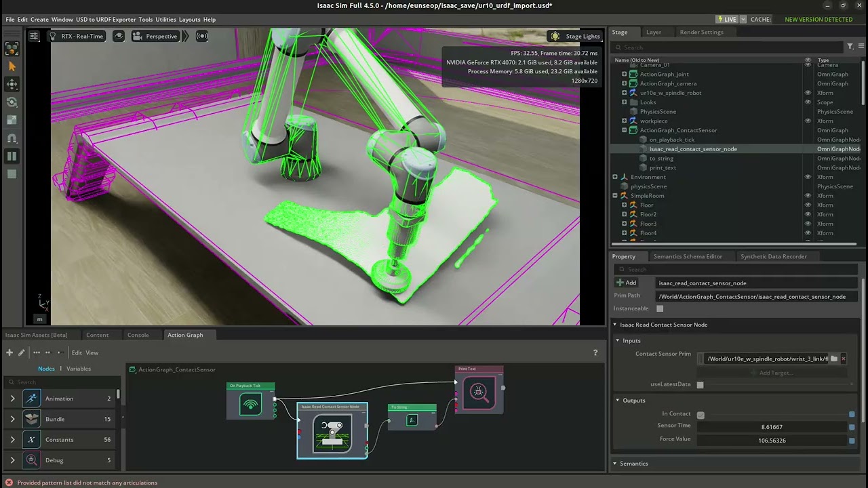This screenshot has height=488, width=868.
Task: Open Contact Sensor Prim folder browse icon
Action: 834,359
